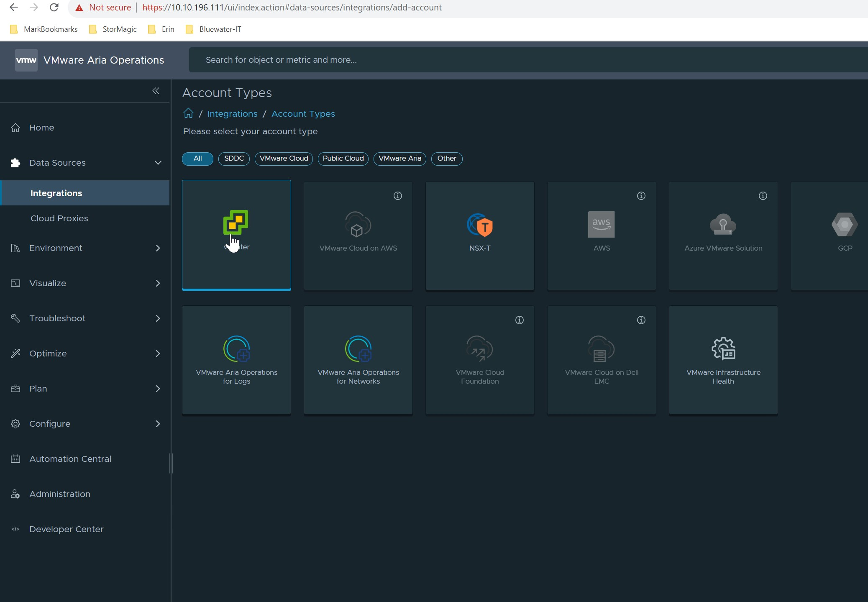Open StorMagic bookmark folder
Image resolution: width=868 pixels, height=602 pixels.
pos(113,29)
